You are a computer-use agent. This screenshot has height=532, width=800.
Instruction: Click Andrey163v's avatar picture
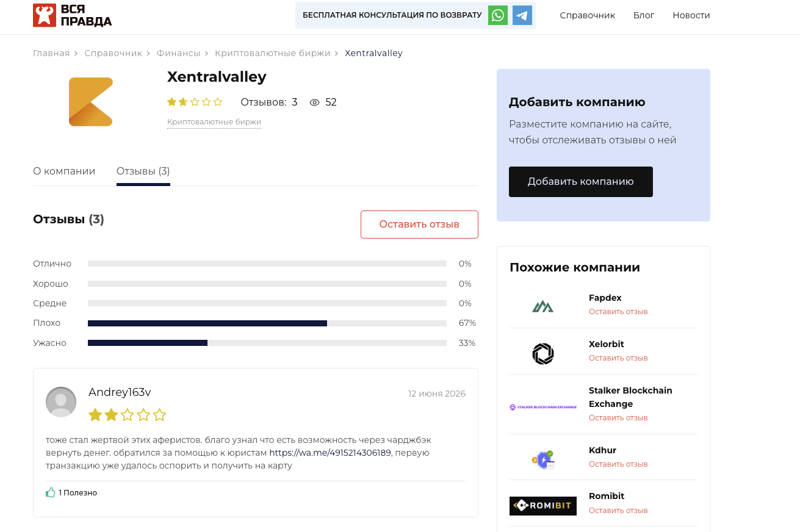61,402
